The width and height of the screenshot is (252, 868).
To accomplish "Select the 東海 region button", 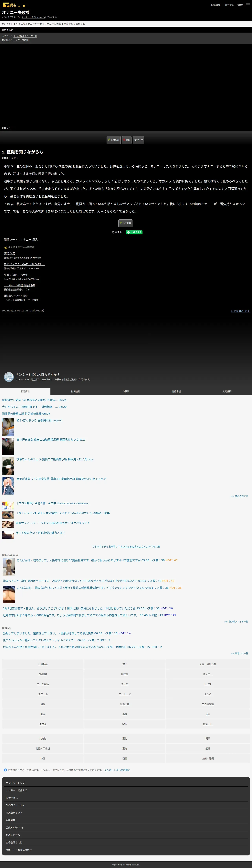I will point(125,748).
